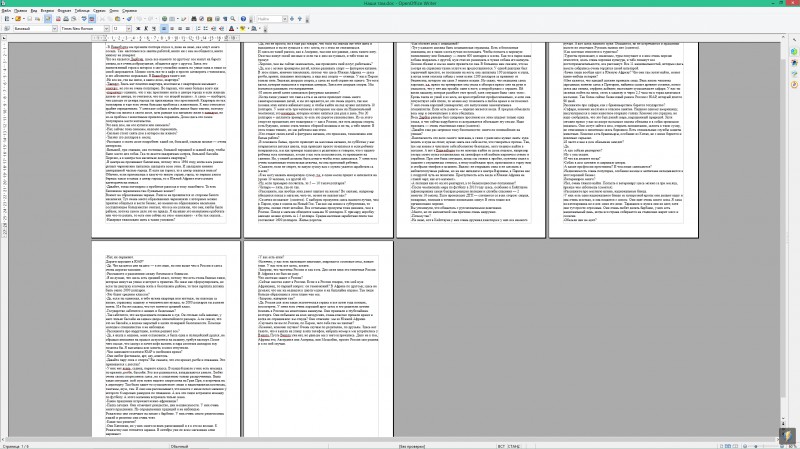Open the Сервис menu
This screenshot has width=800, height=449.
(99, 10)
